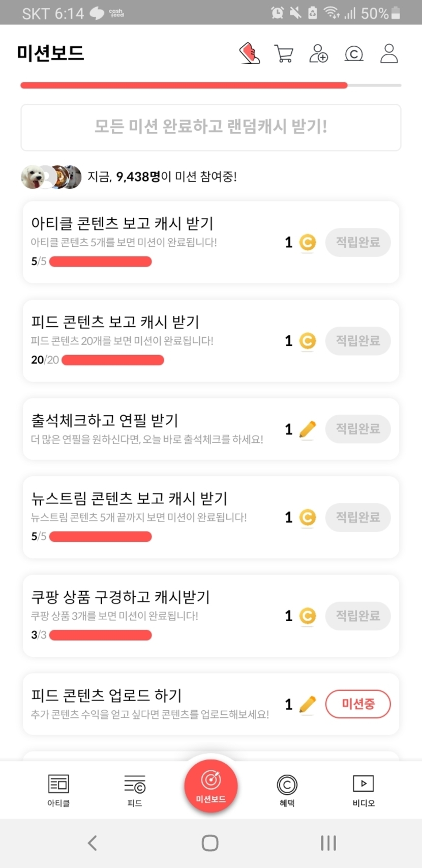Tap the participant profile photos thumbnail

pyautogui.click(x=51, y=177)
